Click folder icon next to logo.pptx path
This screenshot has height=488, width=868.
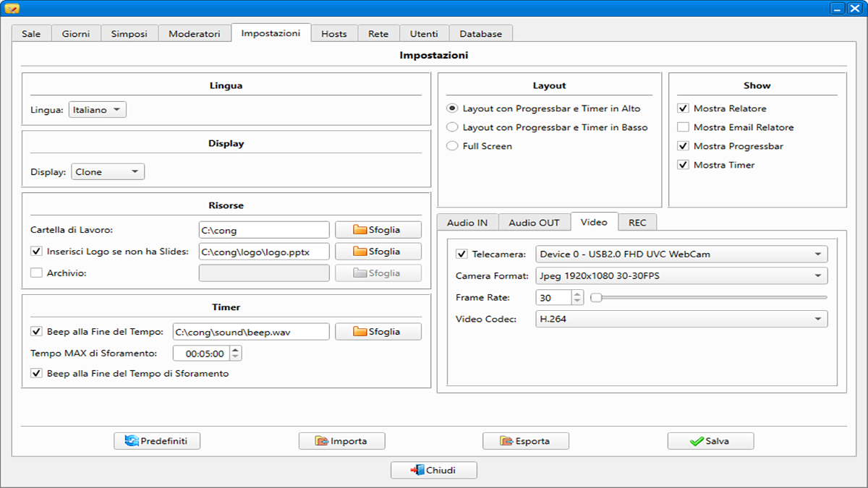[360, 252]
